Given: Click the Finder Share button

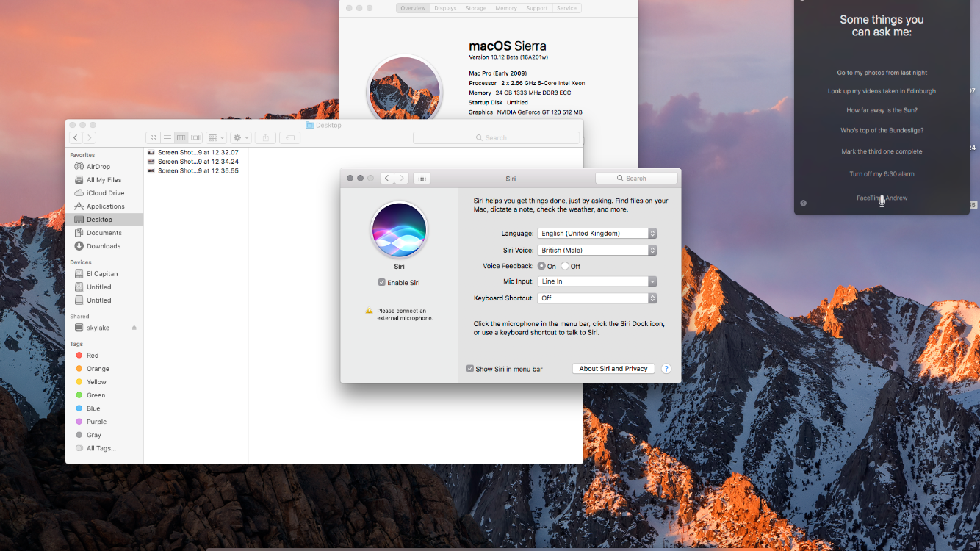Looking at the screenshot, I should tap(266, 137).
